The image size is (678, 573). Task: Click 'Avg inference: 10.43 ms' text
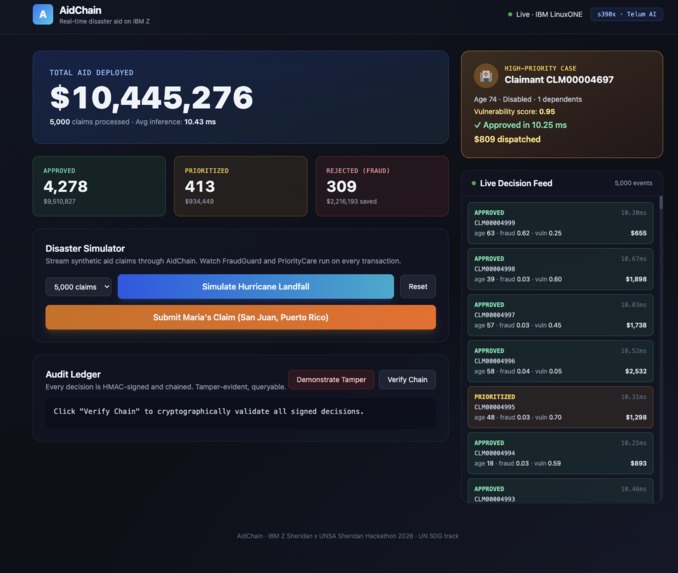176,122
